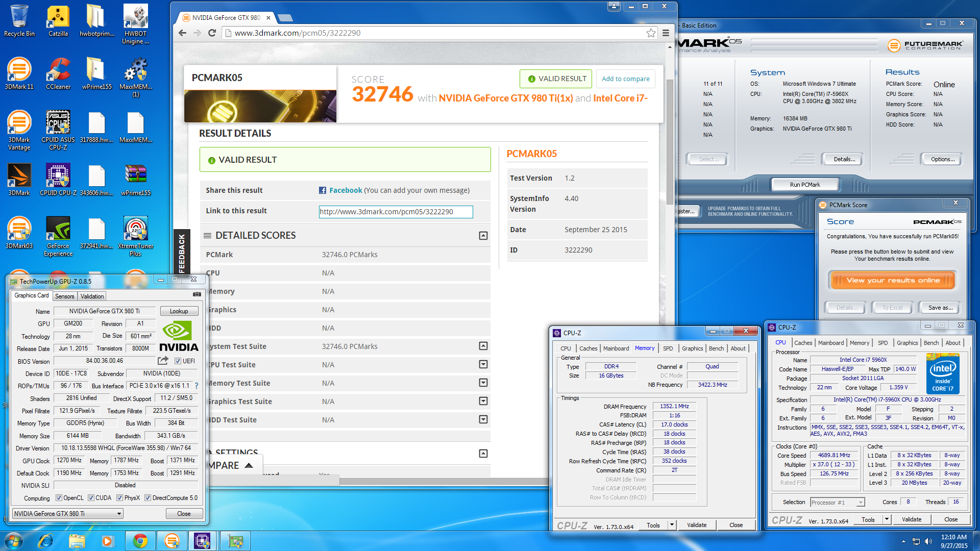Click the Bus Interface question mark
This screenshot has width=980, height=551.
(x=197, y=386)
